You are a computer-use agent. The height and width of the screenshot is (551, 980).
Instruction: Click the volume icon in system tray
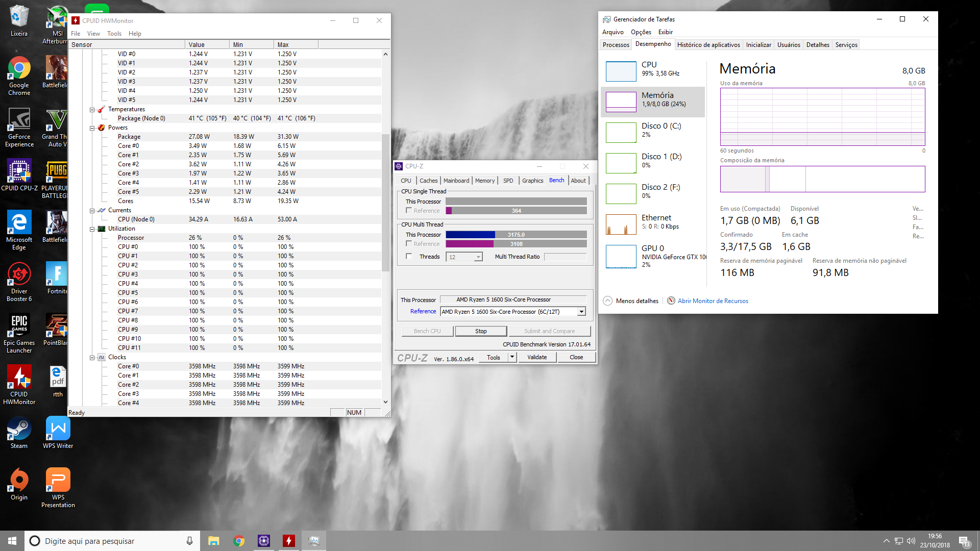click(x=911, y=541)
